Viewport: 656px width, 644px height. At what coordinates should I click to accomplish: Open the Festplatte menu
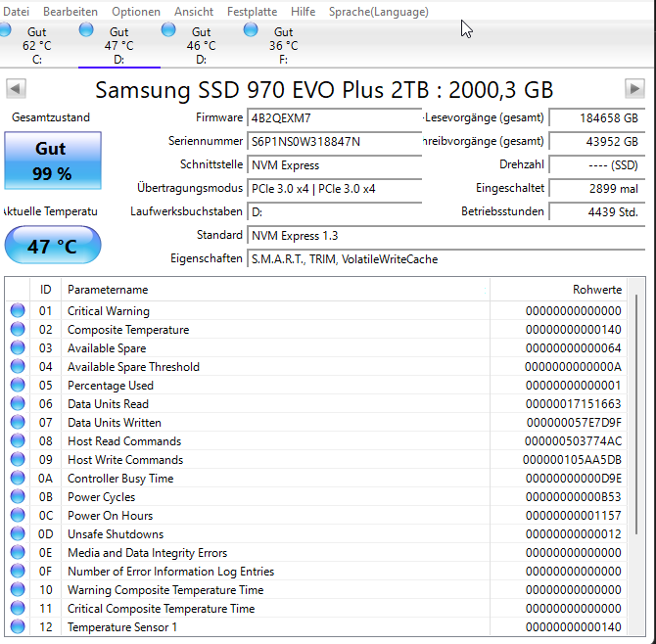tap(252, 12)
